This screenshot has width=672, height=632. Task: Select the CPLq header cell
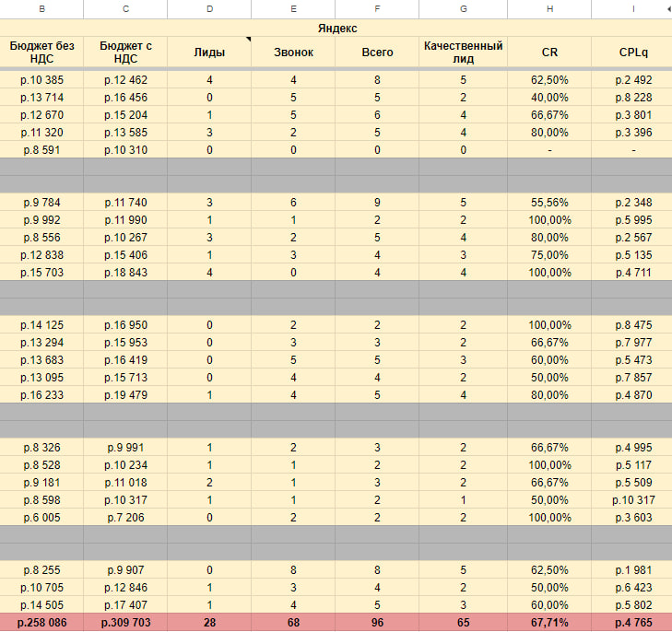(632, 52)
